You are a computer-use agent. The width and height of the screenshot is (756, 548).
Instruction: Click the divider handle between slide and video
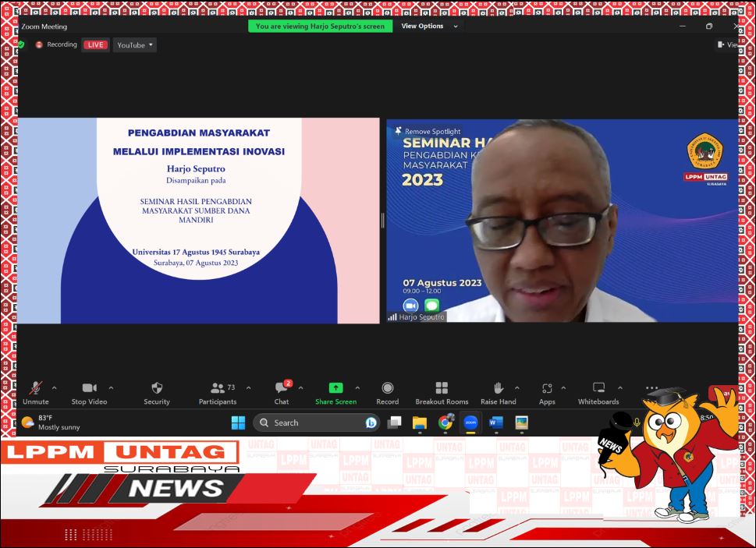(x=383, y=221)
